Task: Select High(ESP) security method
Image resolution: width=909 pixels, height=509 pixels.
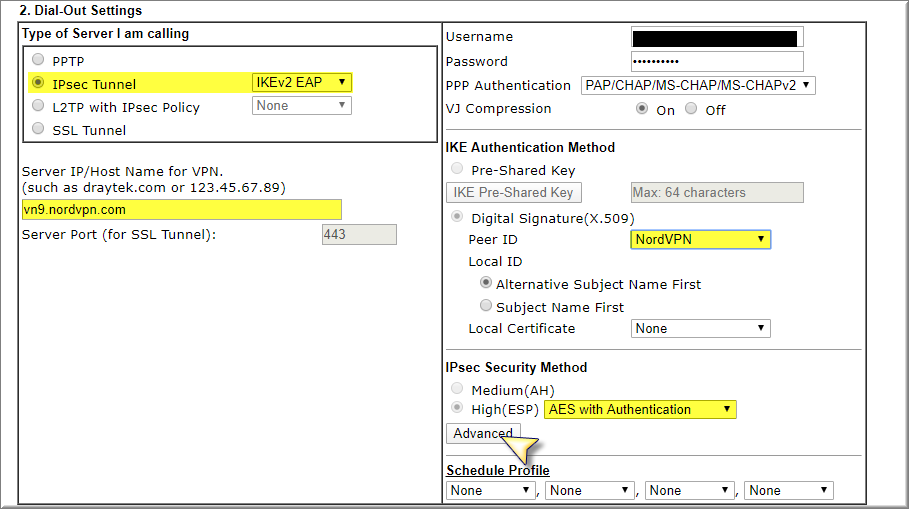Action: (457, 408)
